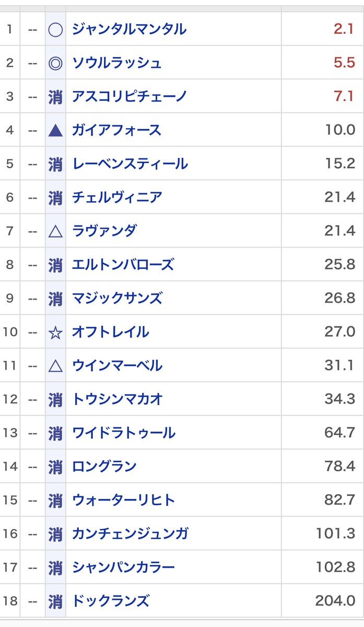This screenshot has width=364, height=627.
Task: Click the △ mark beside ラヴァンダ
Action: pos(55,231)
